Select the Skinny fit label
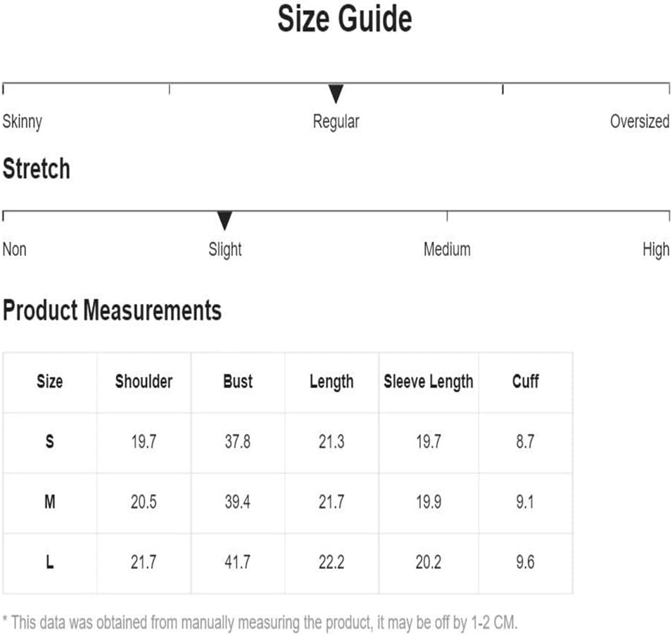Viewport: 672px width, 635px height. click(23, 122)
